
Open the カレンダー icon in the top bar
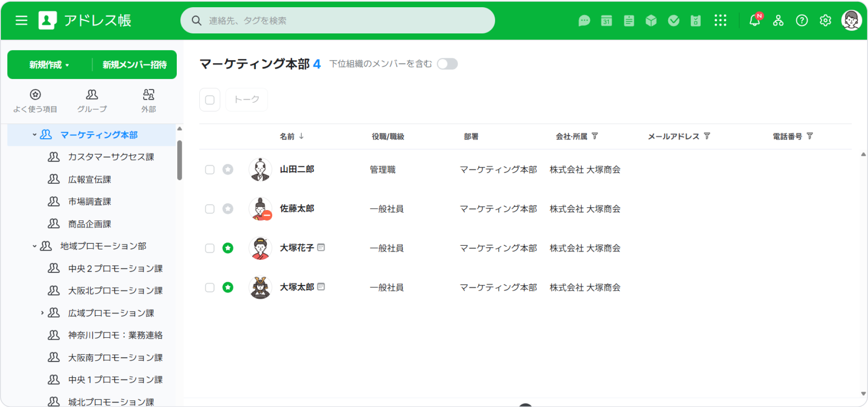tap(606, 20)
